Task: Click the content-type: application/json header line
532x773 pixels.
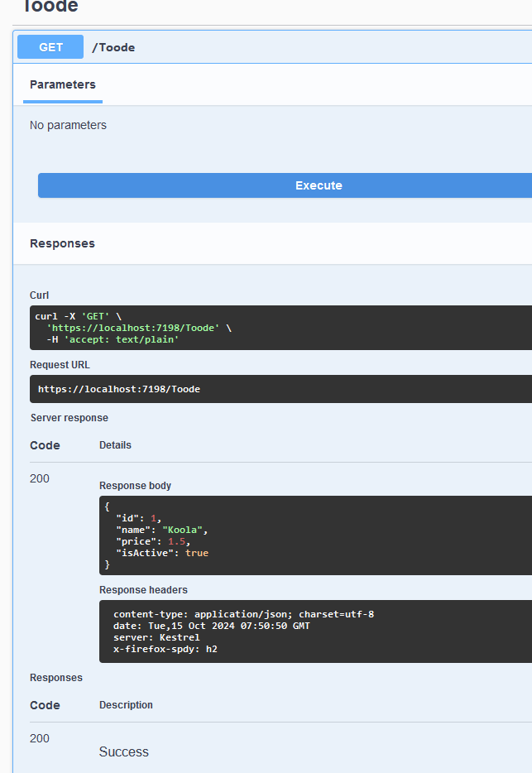Action: (x=243, y=614)
